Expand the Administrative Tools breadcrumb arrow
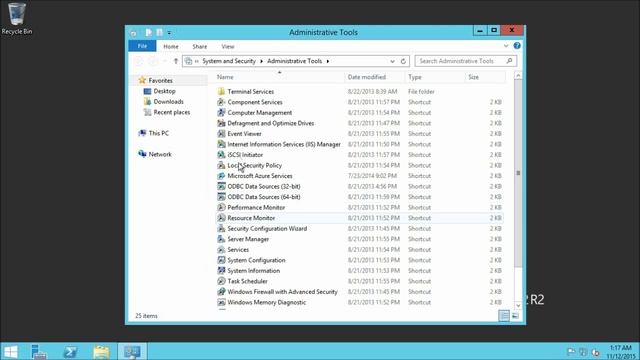 click(x=328, y=61)
